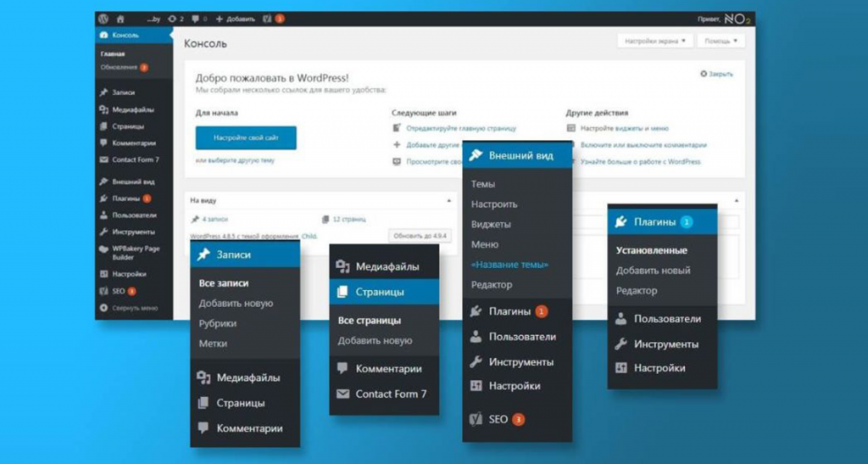The image size is (868, 464).
Task: Follow the или выберите другую тему link
Action: (235, 160)
